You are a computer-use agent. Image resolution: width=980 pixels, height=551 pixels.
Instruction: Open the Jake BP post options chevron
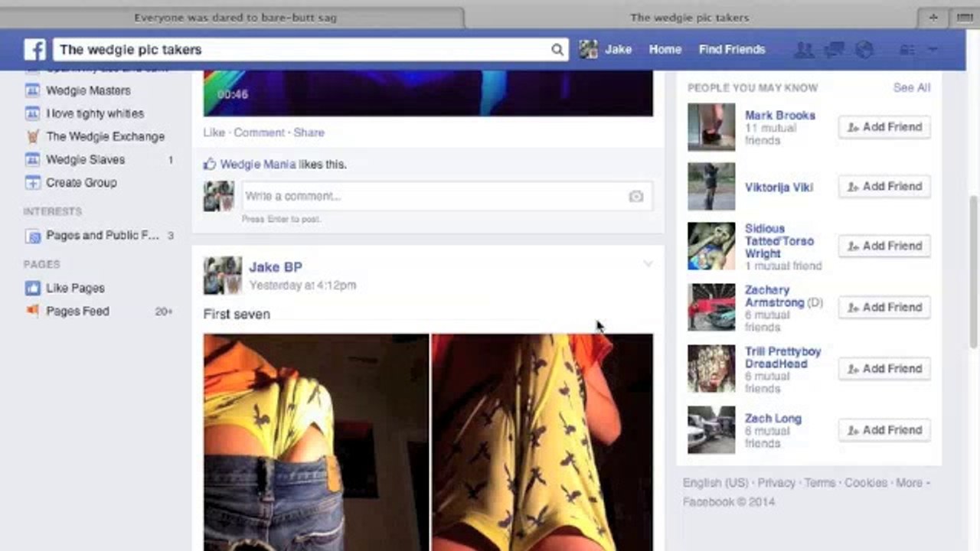tap(648, 265)
